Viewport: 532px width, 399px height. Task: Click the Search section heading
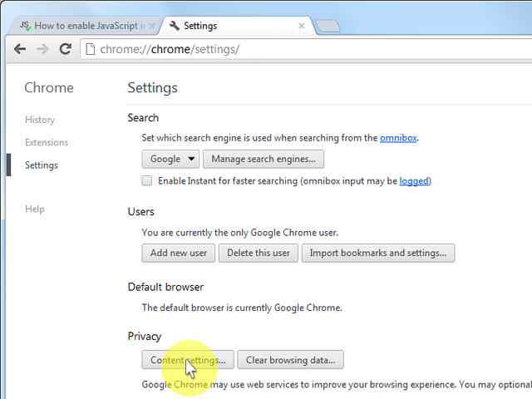143,118
